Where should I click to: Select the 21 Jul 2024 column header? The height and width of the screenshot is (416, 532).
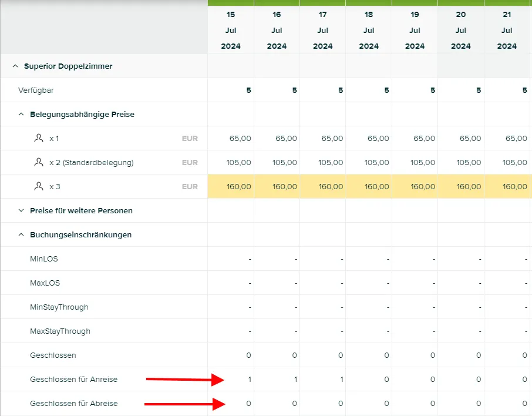[507, 30]
